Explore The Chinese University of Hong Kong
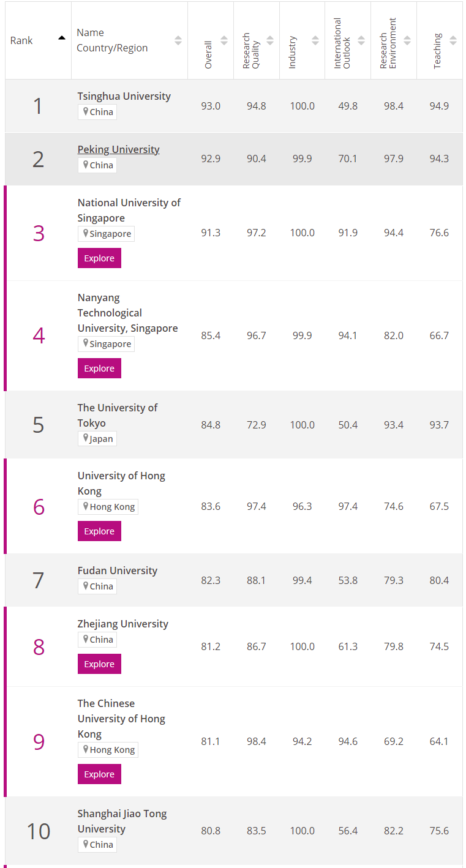 point(99,774)
